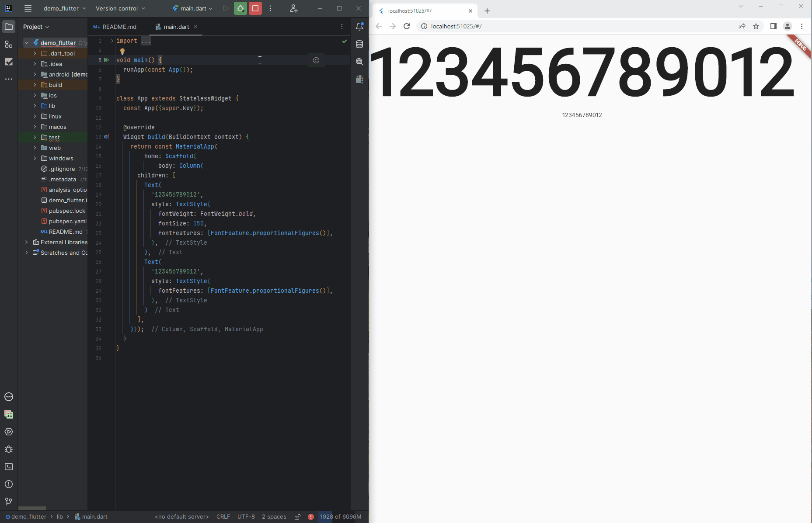Open the IDE hamburger main menu
This screenshot has height=523, width=812.
click(x=28, y=8)
